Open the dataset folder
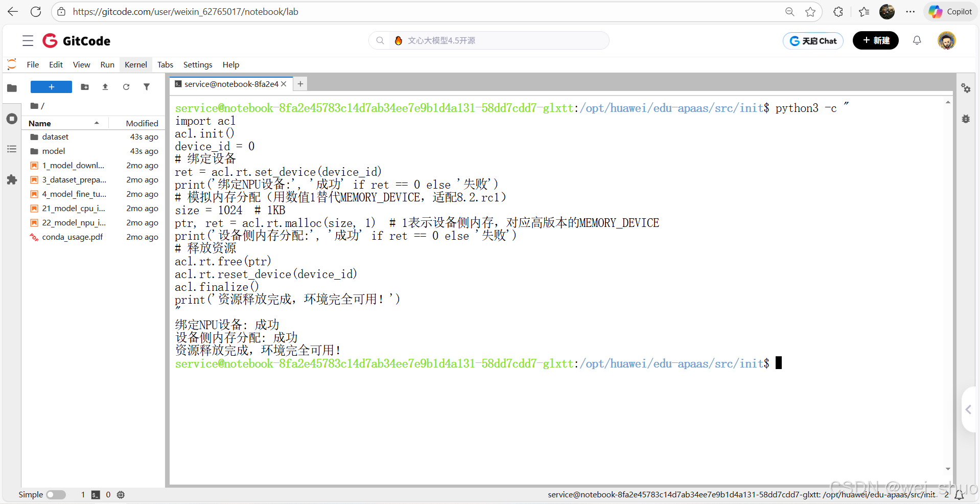The image size is (980, 504). pos(94,137)
